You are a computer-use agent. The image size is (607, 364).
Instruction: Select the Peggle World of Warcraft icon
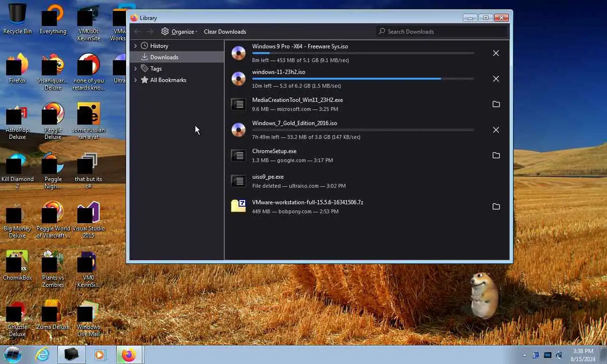(x=53, y=219)
